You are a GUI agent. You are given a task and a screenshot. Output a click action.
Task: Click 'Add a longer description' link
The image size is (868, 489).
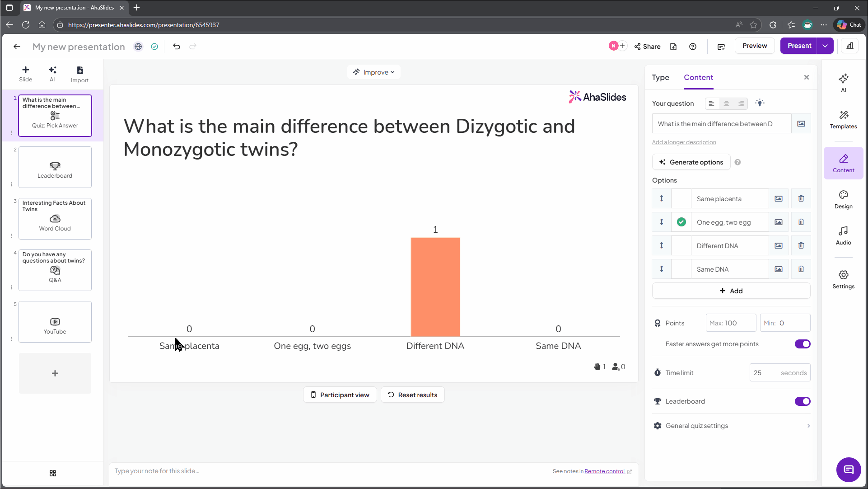pyautogui.click(x=684, y=142)
